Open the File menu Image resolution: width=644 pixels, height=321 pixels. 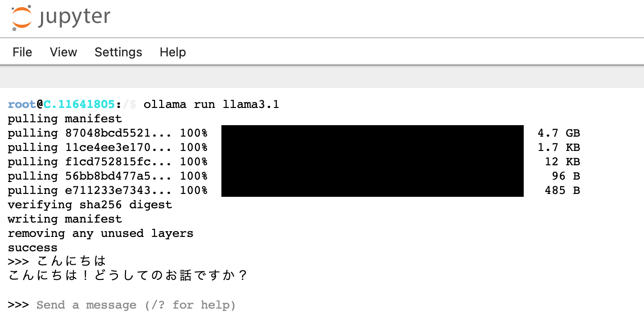tap(22, 52)
